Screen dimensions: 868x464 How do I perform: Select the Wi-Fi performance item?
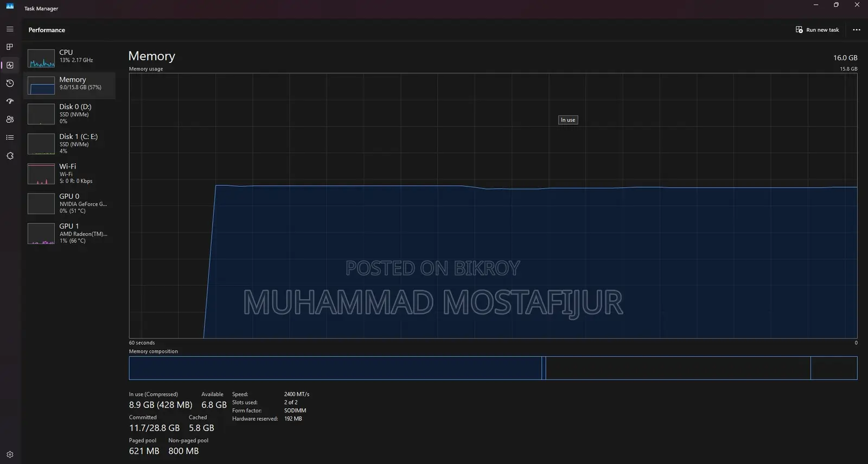tap(69, 173)
